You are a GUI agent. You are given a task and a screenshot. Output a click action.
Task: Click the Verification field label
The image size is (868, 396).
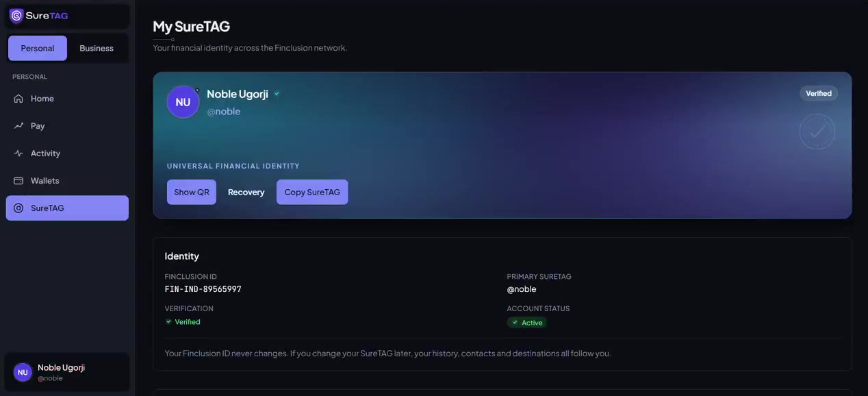pos(189,308)
